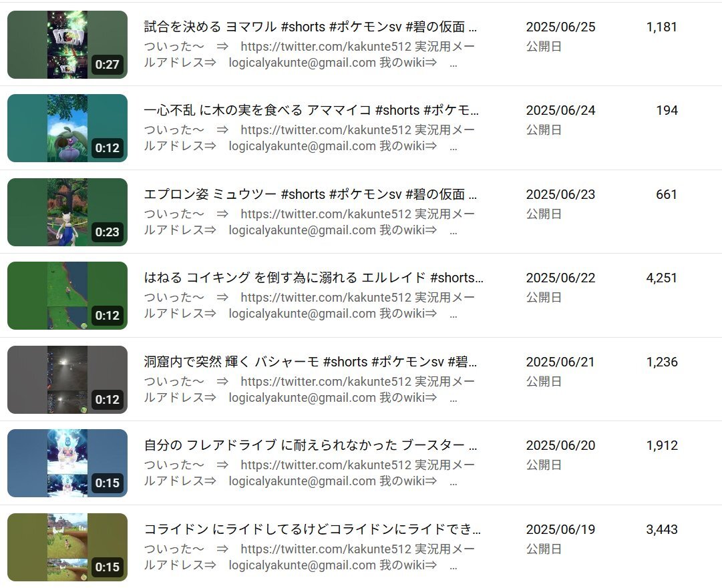722x588 pixels.
Task: Open the アママイコ berry-eating video thumbnail
Action: tap(67, 128)
